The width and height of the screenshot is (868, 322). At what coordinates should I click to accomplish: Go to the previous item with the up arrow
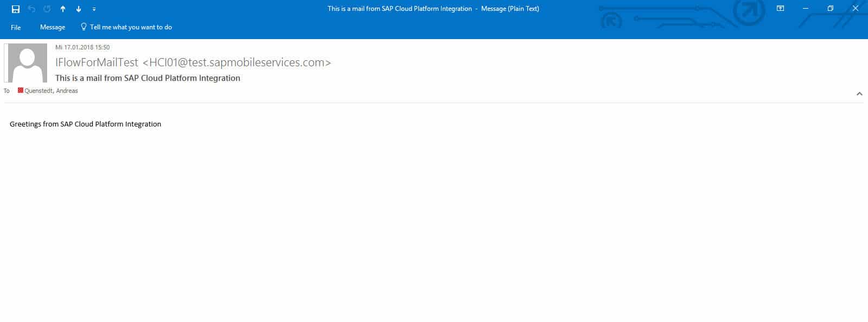coord(63,9)
